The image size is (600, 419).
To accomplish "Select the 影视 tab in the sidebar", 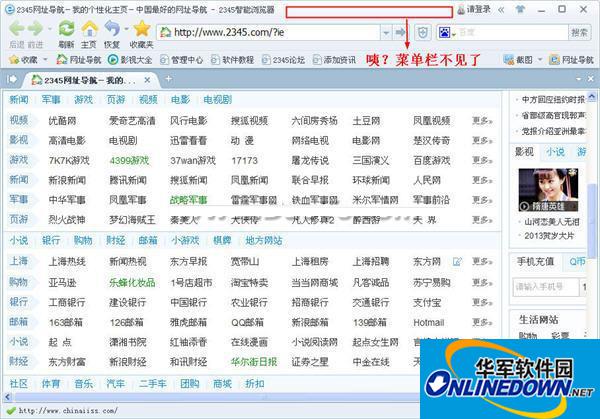I will (524, 152).
